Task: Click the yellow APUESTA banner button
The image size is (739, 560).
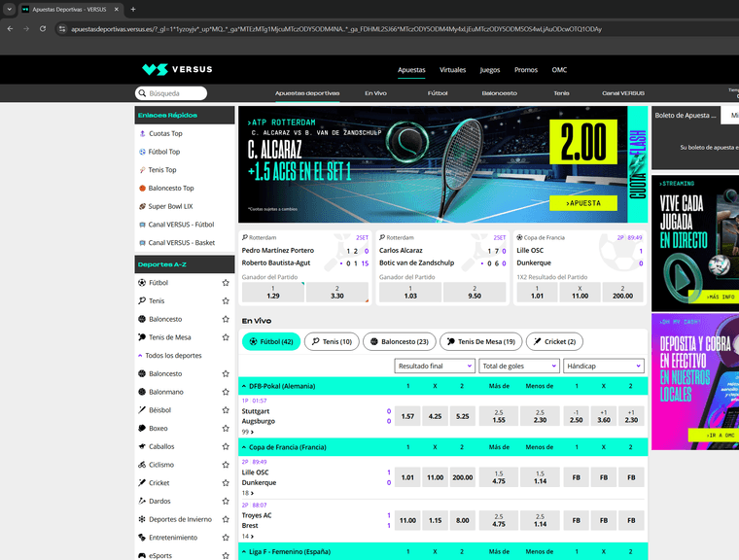Action: coord(583,203)
